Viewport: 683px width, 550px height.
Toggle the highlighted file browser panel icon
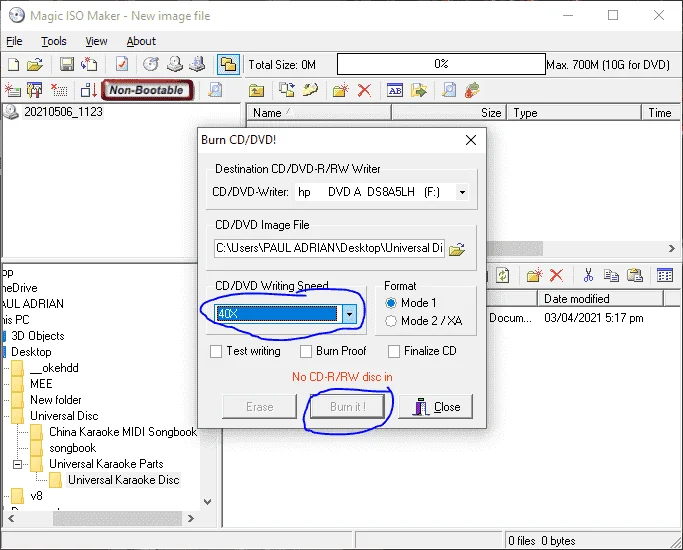(228, 64)
